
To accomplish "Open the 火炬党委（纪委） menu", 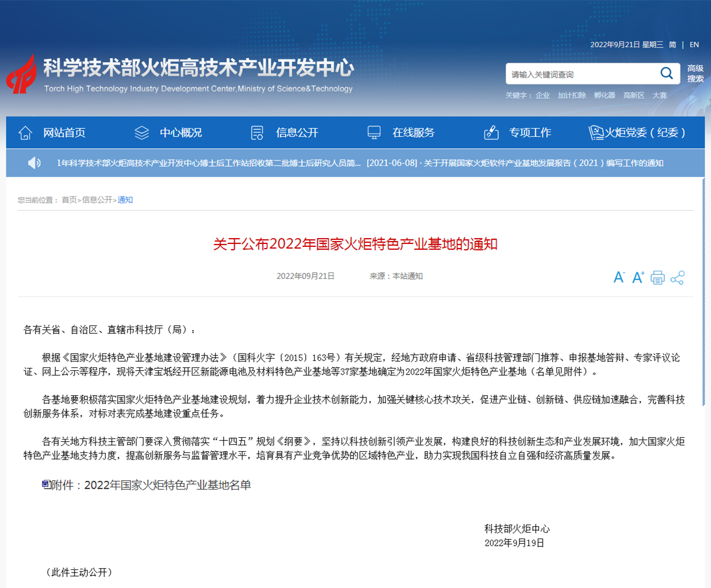I will click(x=645, y=133).
